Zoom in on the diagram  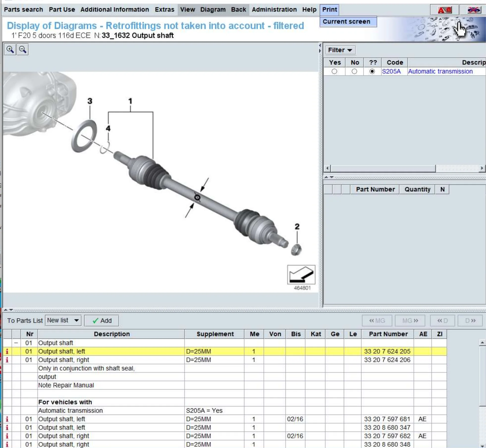(x=10, y=50)
